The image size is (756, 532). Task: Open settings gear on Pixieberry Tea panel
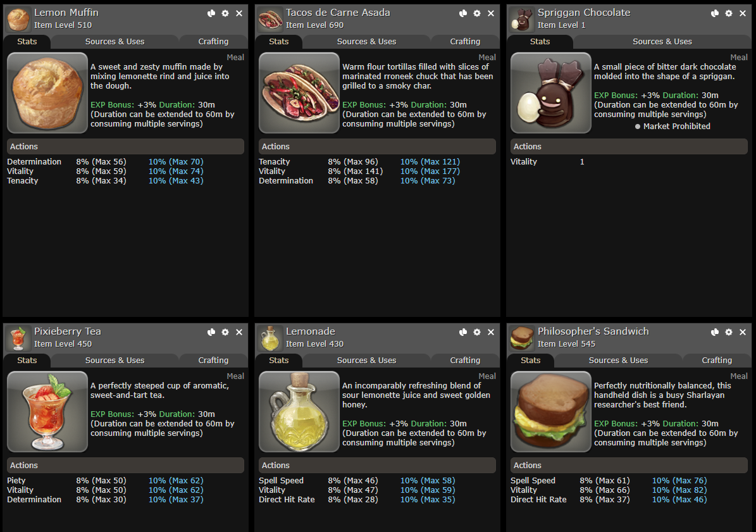coord(225,332)
